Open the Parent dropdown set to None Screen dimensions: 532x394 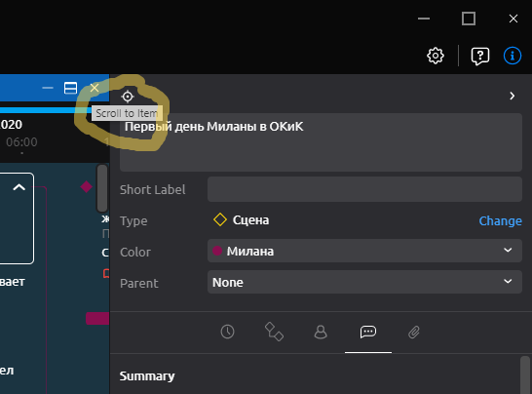click(364, 282)
